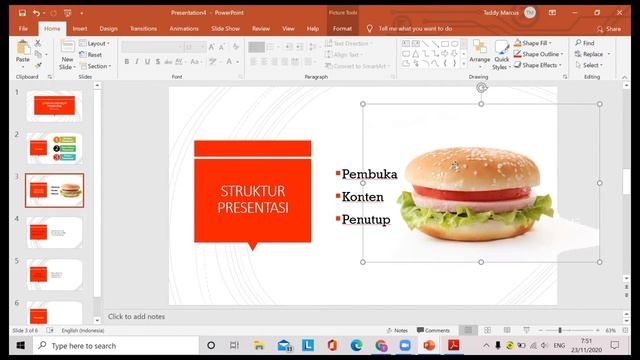
Task: Click the Format Painter brush icon
Action: tap(38, 65)
